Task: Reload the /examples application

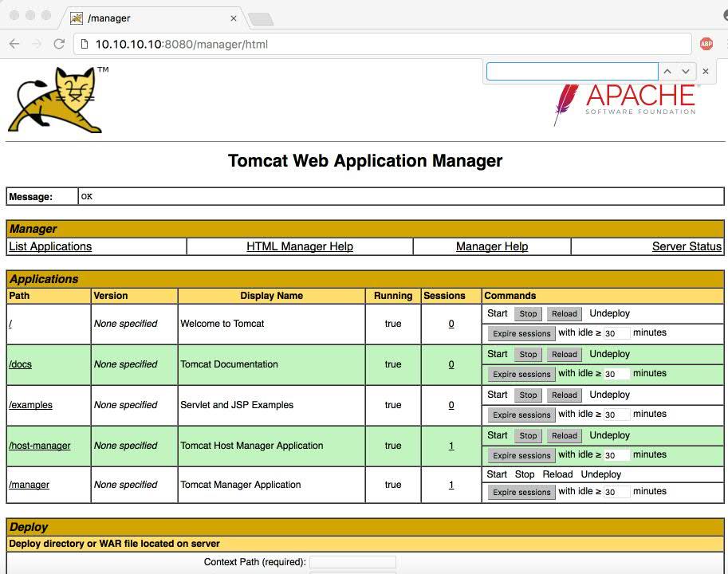Action: pos(564,395)
